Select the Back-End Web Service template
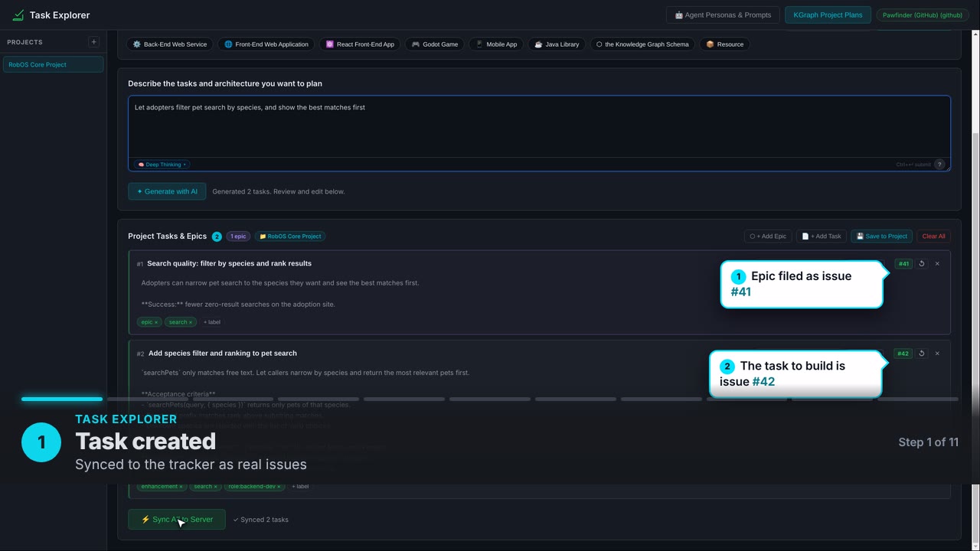Screen dimensions: 980x551 pyautogui.click(x=170, y=44)
